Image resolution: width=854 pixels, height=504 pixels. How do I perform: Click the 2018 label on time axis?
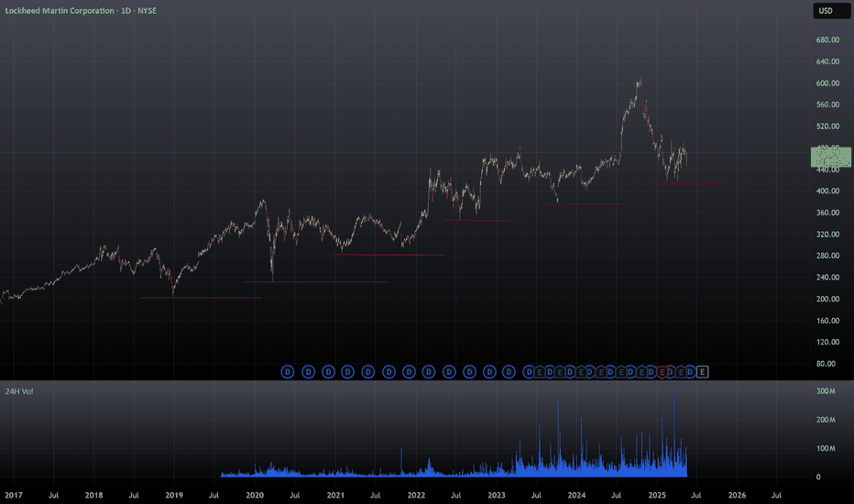[93, 495]
